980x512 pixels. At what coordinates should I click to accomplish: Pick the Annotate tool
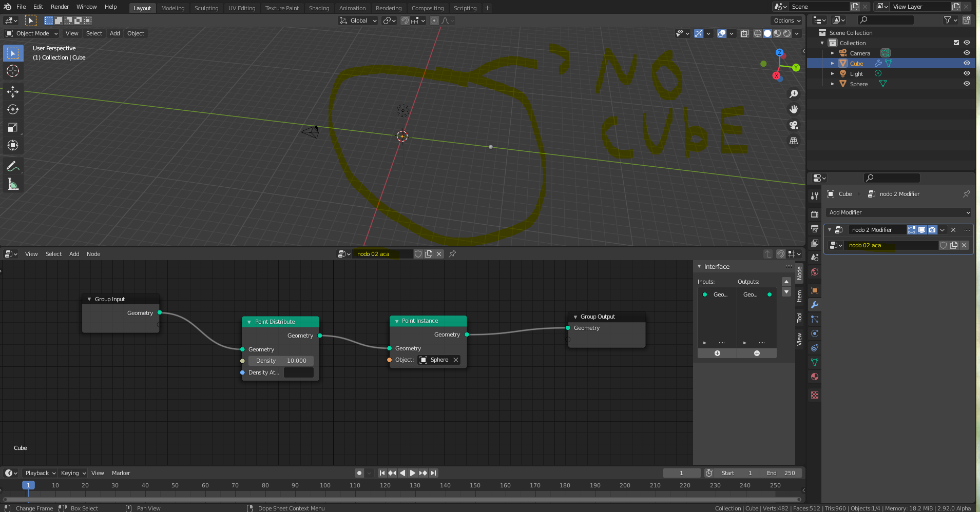click(x=13, y=166)
